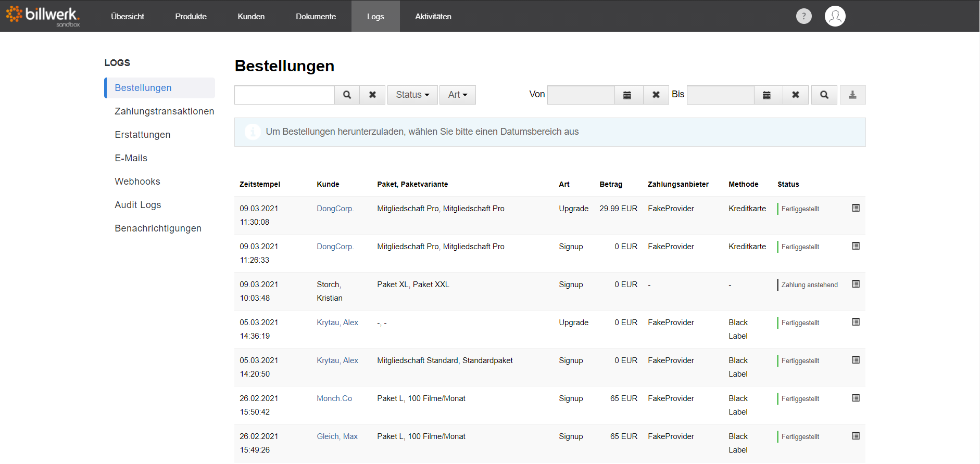Click Paket XL, Paket XXL cell
This screenshot has width=980, height=464.
tap(413, 285)
